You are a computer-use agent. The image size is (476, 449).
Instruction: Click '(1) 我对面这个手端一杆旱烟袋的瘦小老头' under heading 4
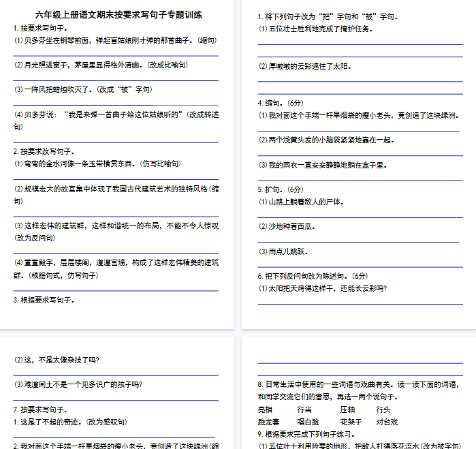358,115
